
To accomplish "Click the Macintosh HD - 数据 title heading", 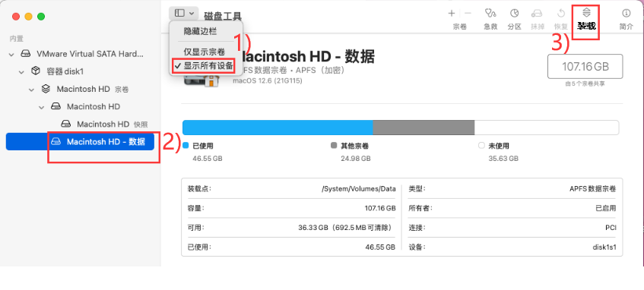I will coord(309,57).
